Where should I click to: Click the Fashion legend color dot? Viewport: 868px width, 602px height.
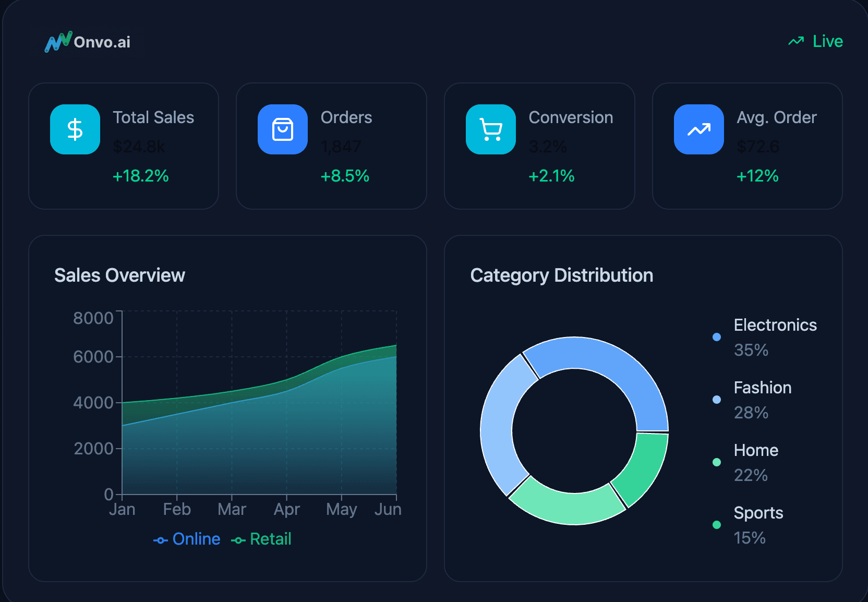tap(717, 400)
